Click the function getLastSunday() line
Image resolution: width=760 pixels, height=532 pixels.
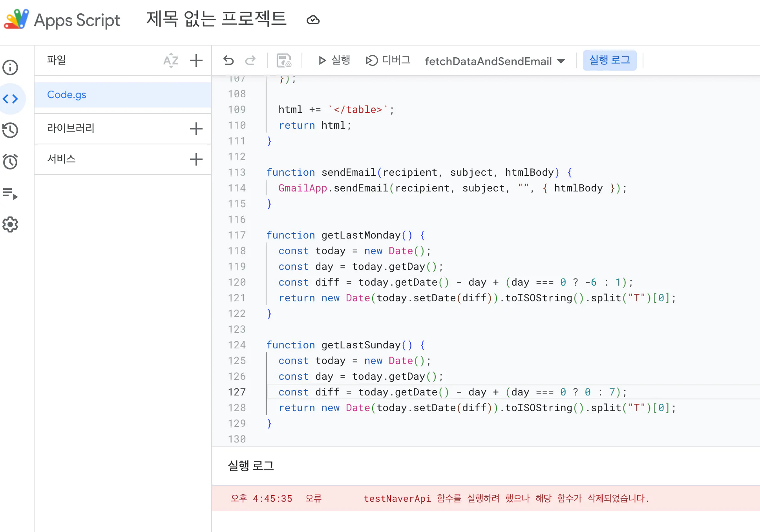346,345
